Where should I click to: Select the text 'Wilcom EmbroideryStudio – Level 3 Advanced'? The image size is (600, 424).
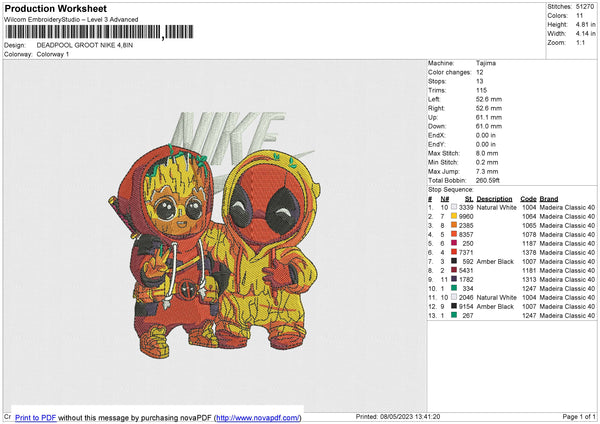coord(71,20)
